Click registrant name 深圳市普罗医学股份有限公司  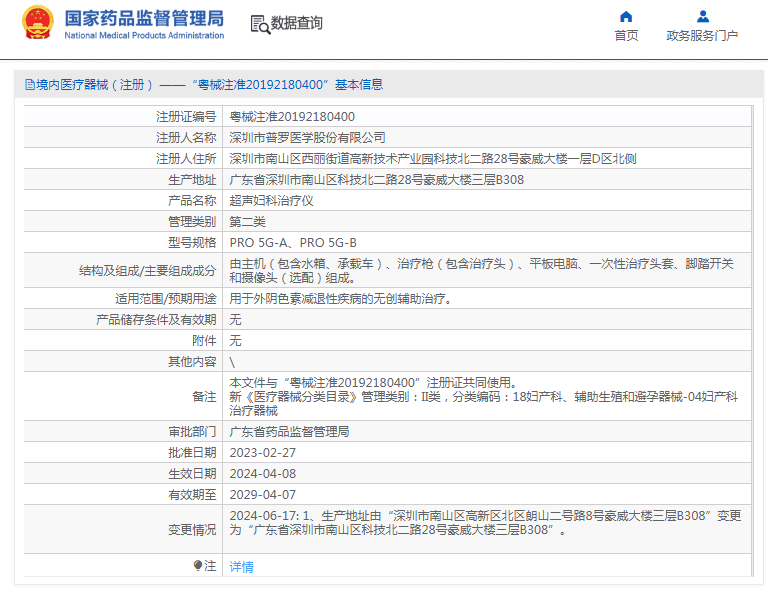[307, 138]
